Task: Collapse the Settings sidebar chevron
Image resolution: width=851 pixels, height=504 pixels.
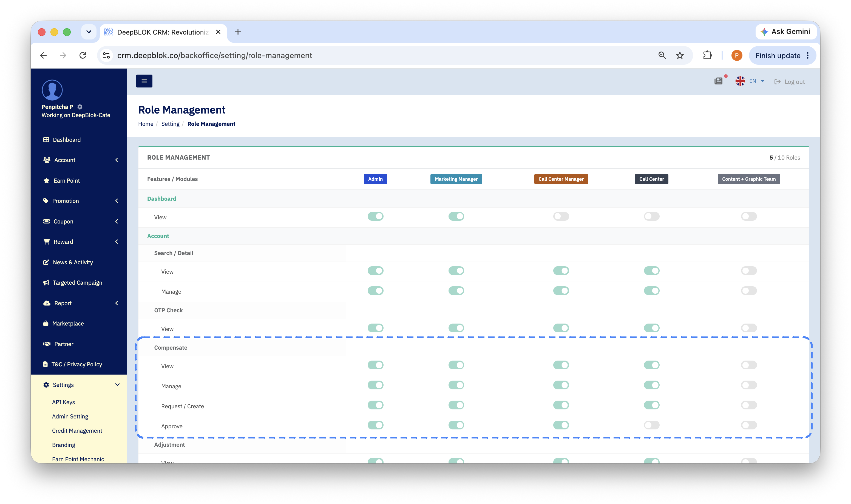Action: 117,385
